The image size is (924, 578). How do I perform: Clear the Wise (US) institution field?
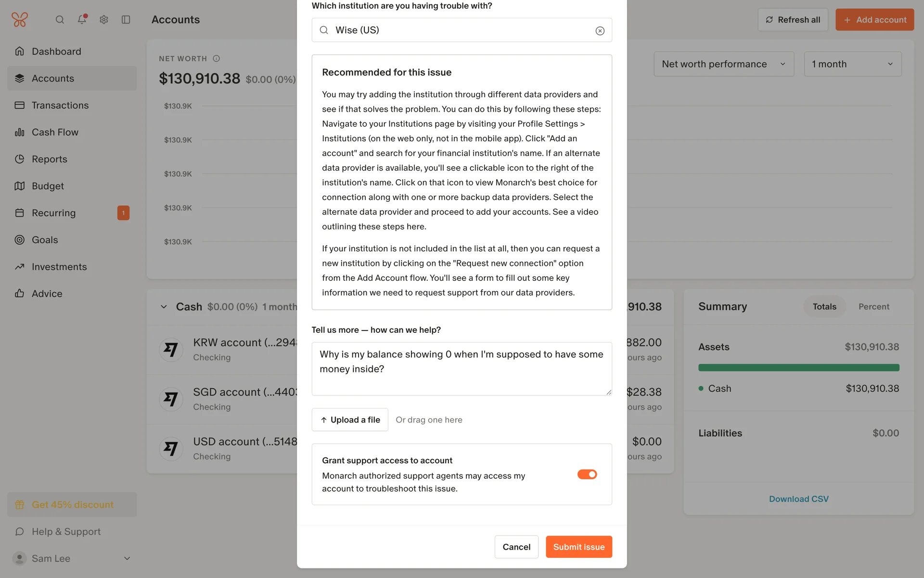(600, 31)
